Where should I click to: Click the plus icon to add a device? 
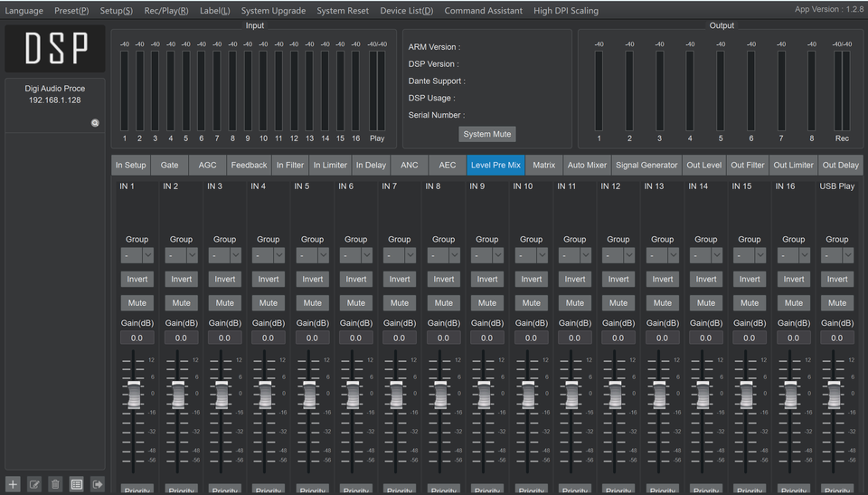(13, 484)
